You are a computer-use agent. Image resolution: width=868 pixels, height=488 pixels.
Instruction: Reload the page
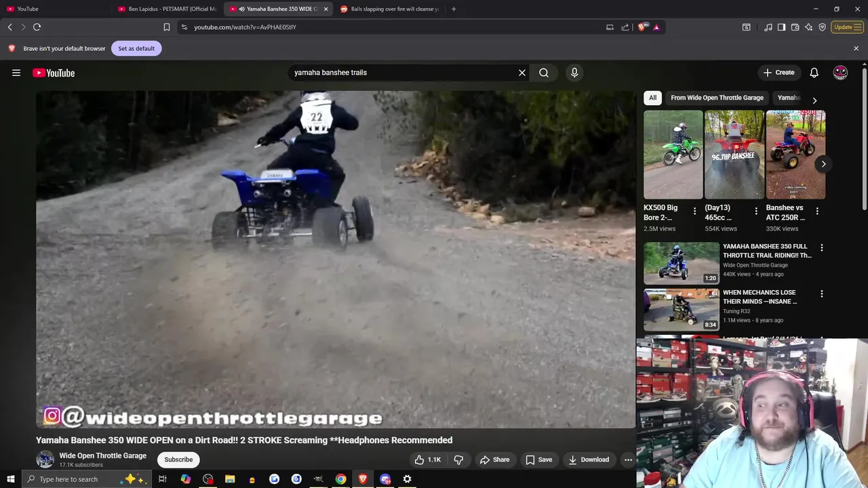tap(37, 27)
